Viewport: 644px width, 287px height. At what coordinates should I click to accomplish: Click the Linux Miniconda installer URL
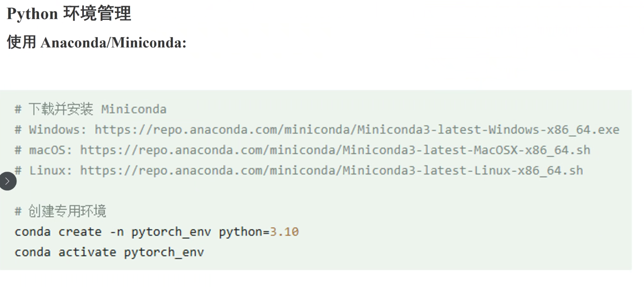tap(331, 171)
